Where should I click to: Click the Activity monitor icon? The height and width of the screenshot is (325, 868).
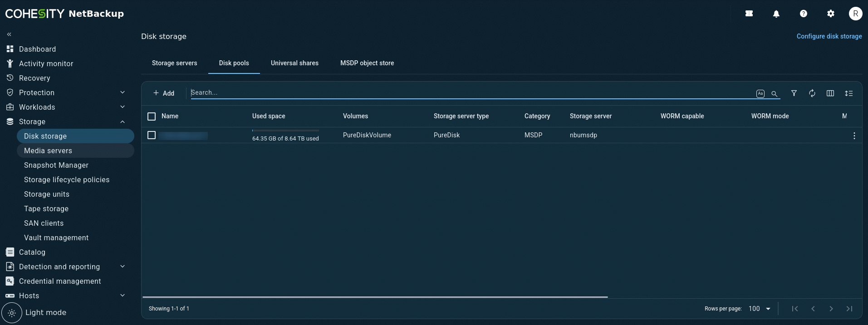[x=10, y=63]
